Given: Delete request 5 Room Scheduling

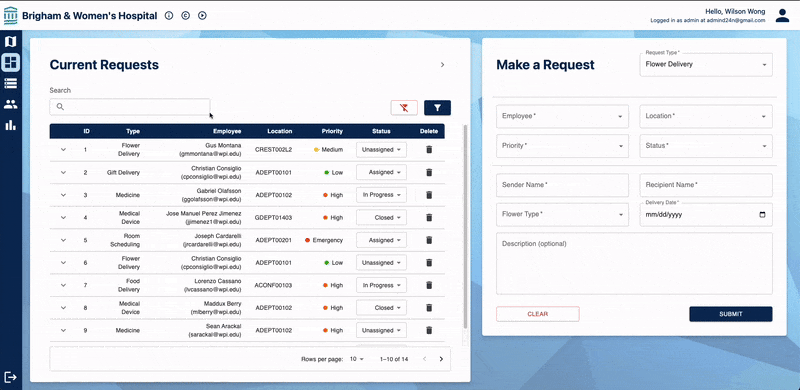Looking at the screenshot, I should [429, 240].
